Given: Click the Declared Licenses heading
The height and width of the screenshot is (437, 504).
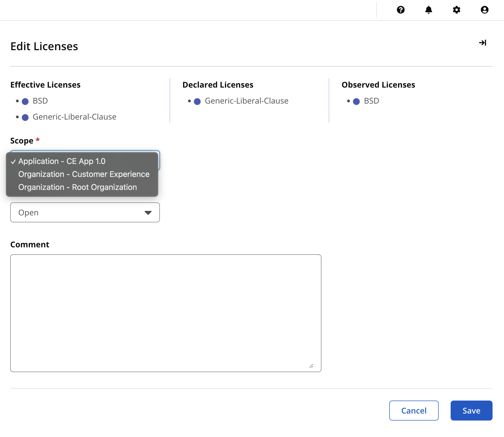Looking at the screenshot, I should (218, 85).
